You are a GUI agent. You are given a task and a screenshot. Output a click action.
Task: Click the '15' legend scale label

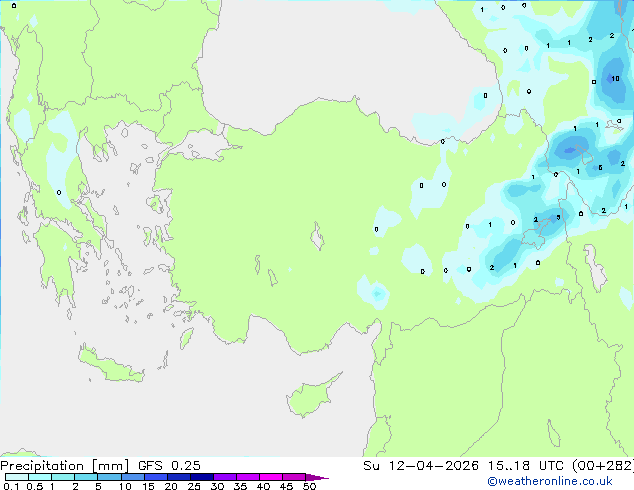click(x=148, y=486)
